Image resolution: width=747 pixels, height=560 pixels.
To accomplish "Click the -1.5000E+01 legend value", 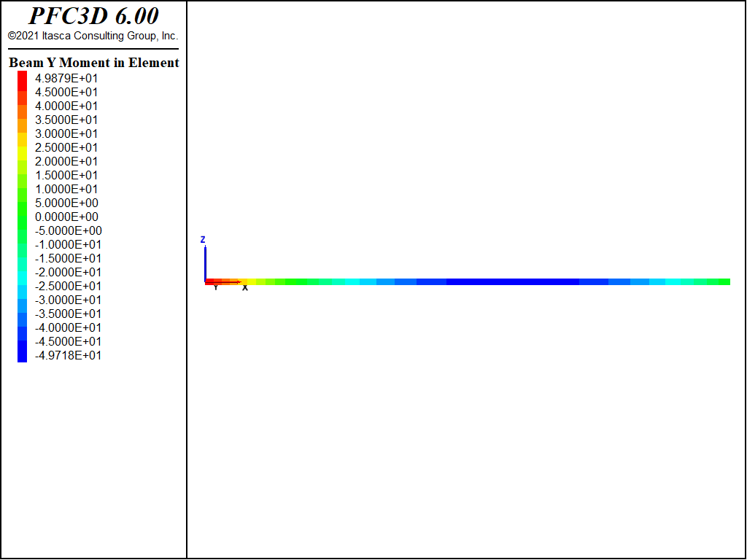I will click(x=68, y=258).
